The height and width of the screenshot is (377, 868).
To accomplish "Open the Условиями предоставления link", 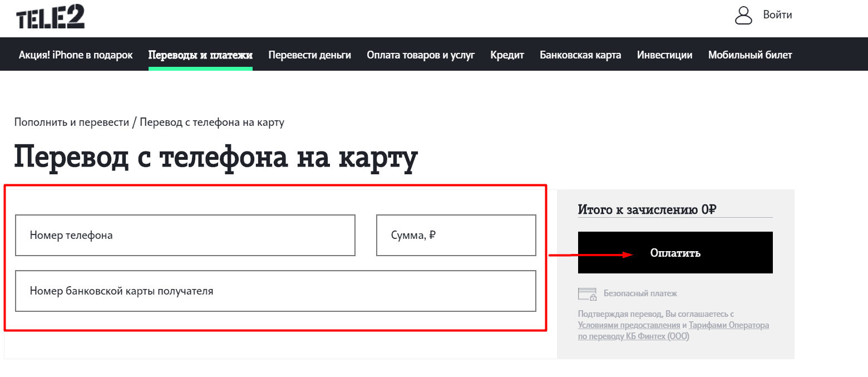I will point(629,325).
